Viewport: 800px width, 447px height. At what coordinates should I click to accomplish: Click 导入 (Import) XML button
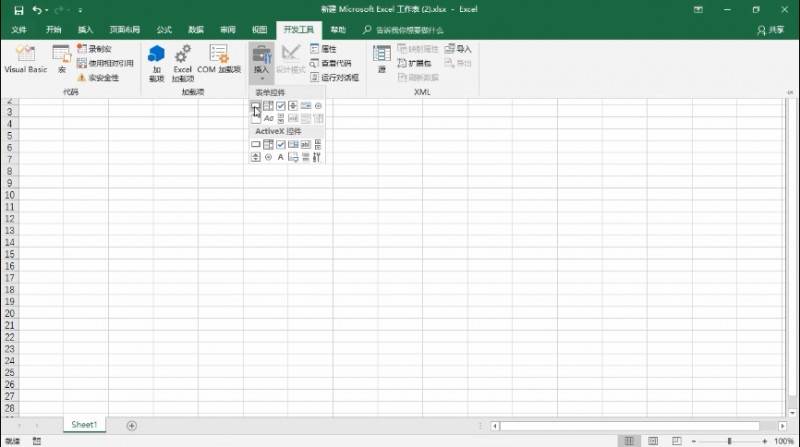pos(458,49)
